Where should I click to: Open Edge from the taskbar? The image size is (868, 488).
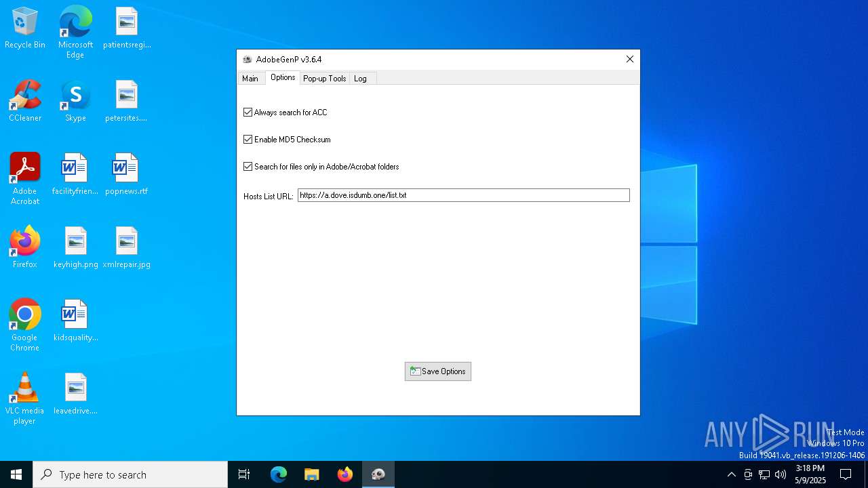point(279,474)
